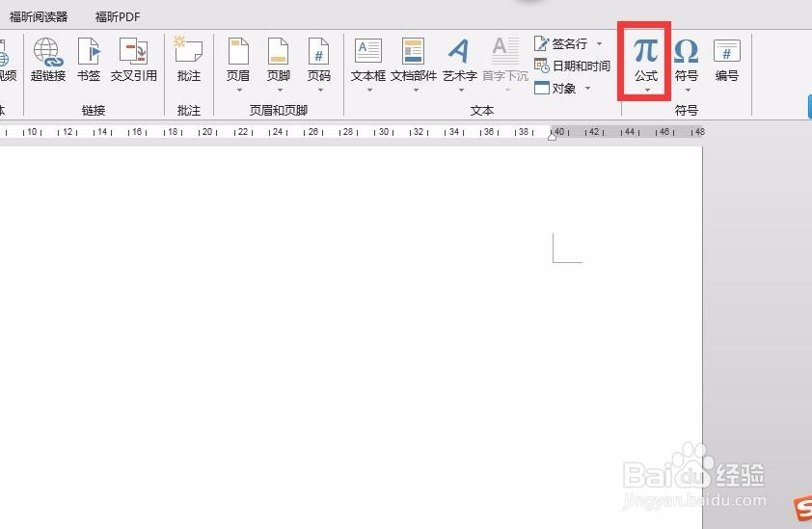
Task: Click the 首字下沉 drop cap icon
Action: click(505, 51)
